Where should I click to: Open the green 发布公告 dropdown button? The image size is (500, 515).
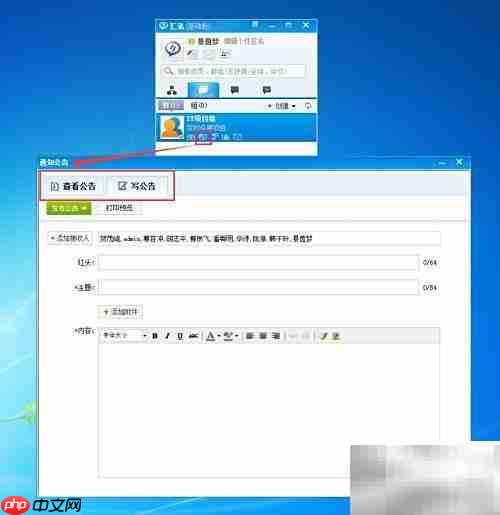tap(69, 208)
